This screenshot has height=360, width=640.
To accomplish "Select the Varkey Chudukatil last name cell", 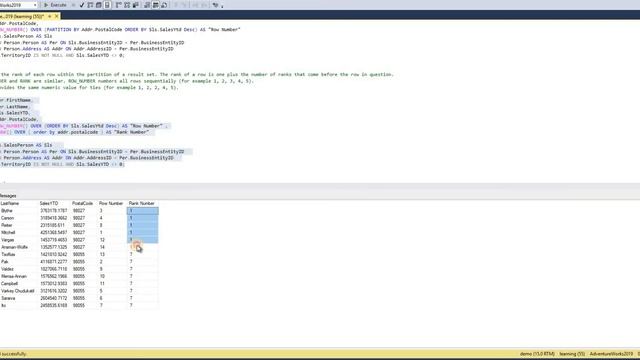I will click(18, 291).
